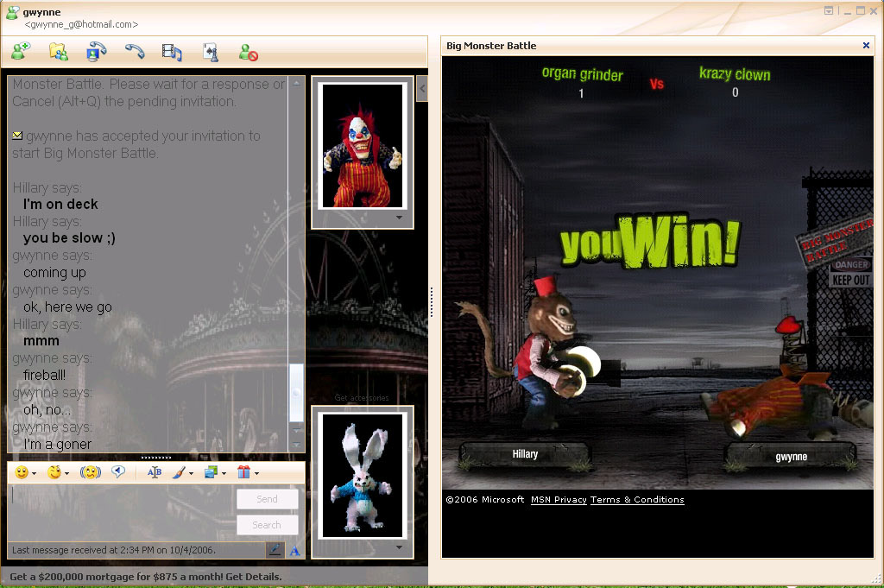Click the gwynne_g@hotmail.com address

click(x=81, y=24)
